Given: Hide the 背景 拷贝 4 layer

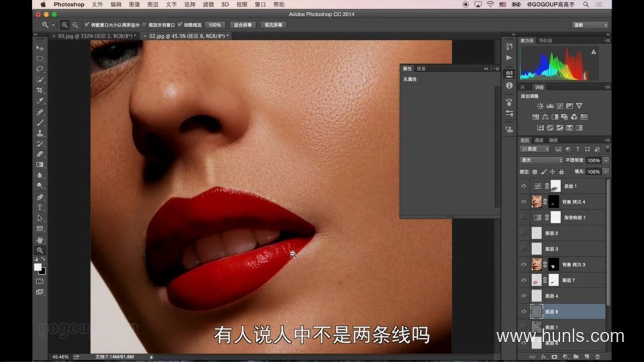Looking at the screenshot, I should point(524,202).
